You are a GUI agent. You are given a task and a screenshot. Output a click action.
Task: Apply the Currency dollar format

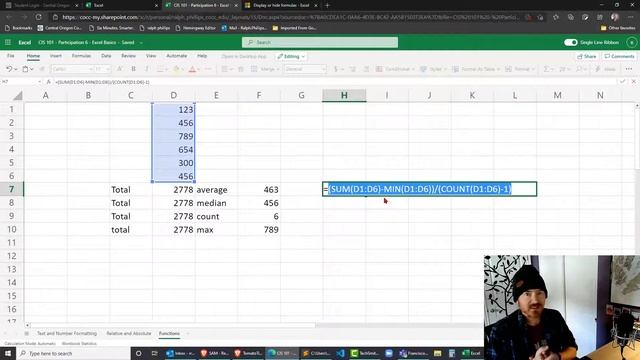point(336,69)
